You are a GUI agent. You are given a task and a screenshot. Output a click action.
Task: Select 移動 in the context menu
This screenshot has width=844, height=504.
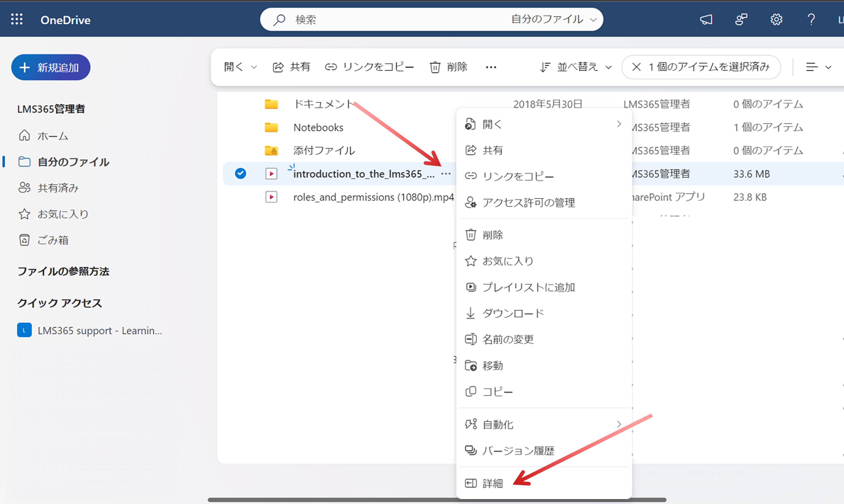pos(544,366)
